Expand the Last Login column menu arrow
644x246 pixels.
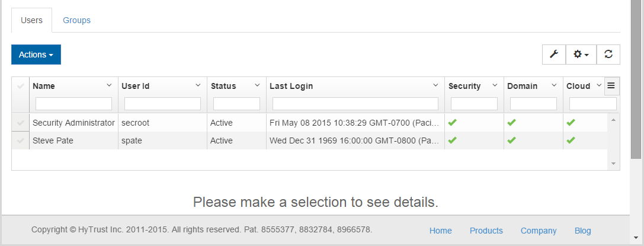click(x=436, y=85)
